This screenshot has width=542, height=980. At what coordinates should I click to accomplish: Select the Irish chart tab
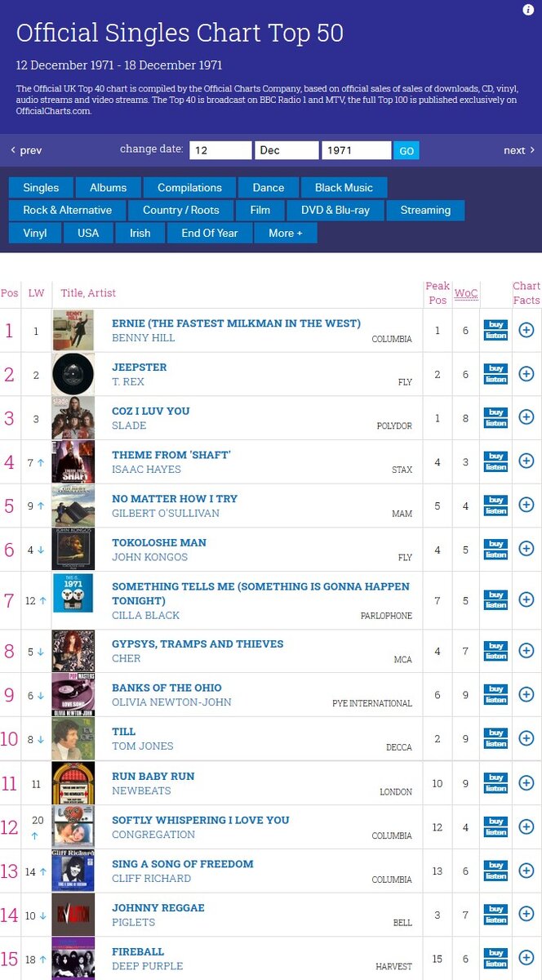(140, 233)
